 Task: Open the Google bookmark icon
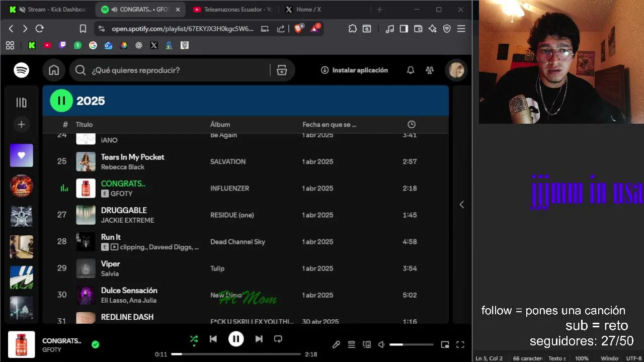[x=93, y=45]
